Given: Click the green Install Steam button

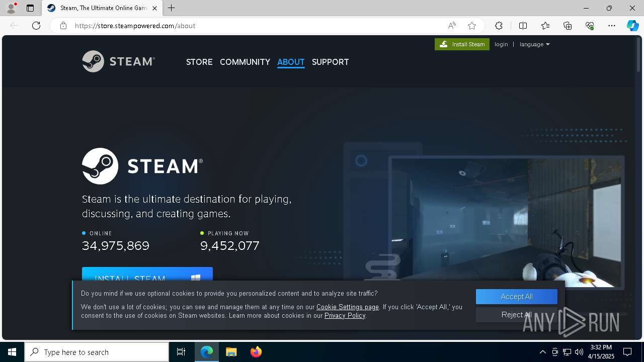Looking at the screenshot, I should tap(462, 44).
